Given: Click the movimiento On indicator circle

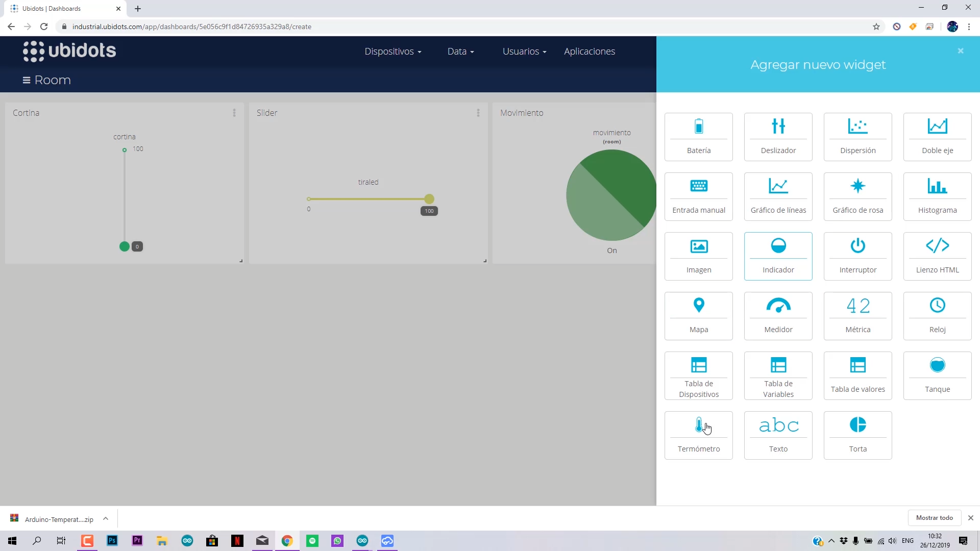Looking at the screenshot, I should point(611,195).
